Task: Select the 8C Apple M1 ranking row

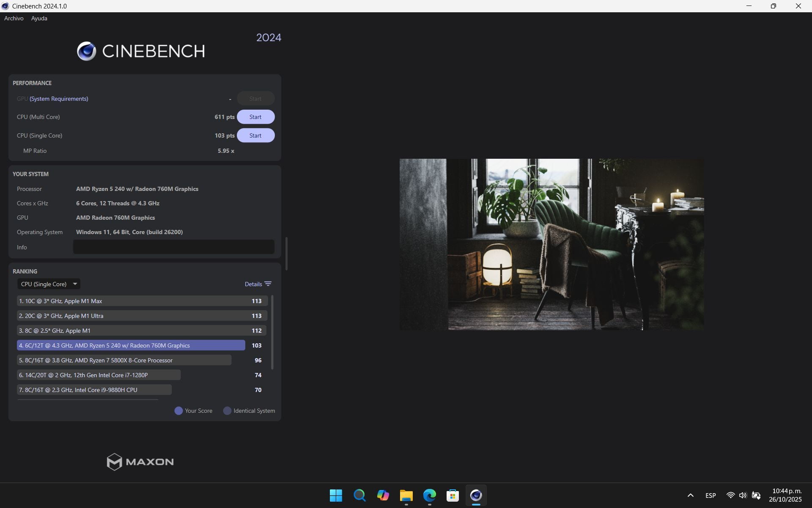Action: [142, 331]
